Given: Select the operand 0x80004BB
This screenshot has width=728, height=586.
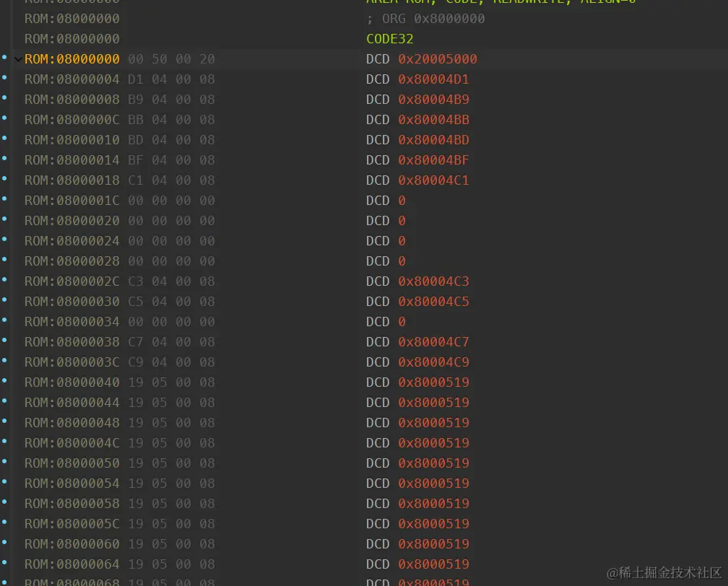Looking at the screenshot, I should click(433, 120).
